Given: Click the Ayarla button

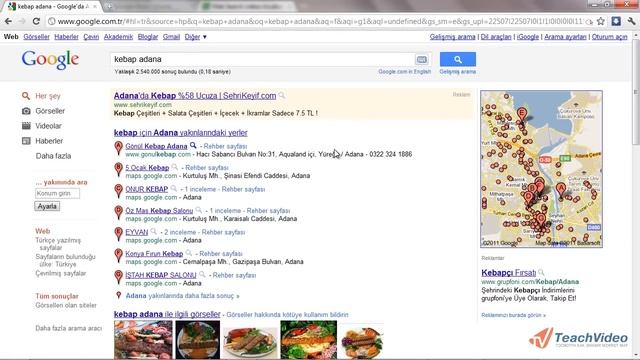Looking at the screenshot, I should pyautogui.click(x=47, y=206).
